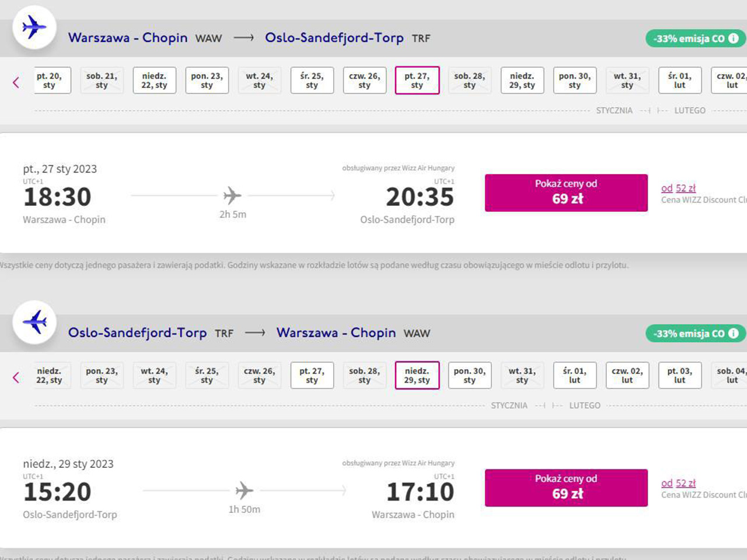The height and width of the screenshot is (560, 747).
Task: Show earlier return dates with left chevron
Action: [x=16, y=377]
